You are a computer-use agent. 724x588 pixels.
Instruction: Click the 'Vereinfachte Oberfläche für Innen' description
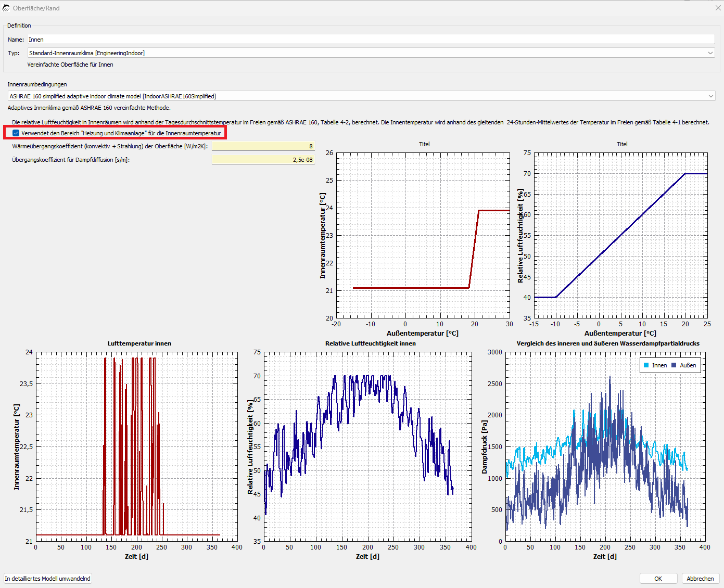coord(70,65)
